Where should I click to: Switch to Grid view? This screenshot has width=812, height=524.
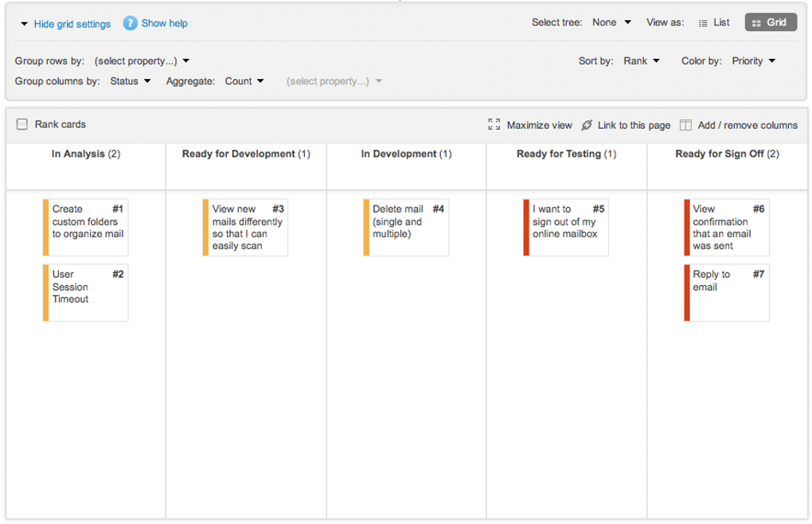click(770, 22)
